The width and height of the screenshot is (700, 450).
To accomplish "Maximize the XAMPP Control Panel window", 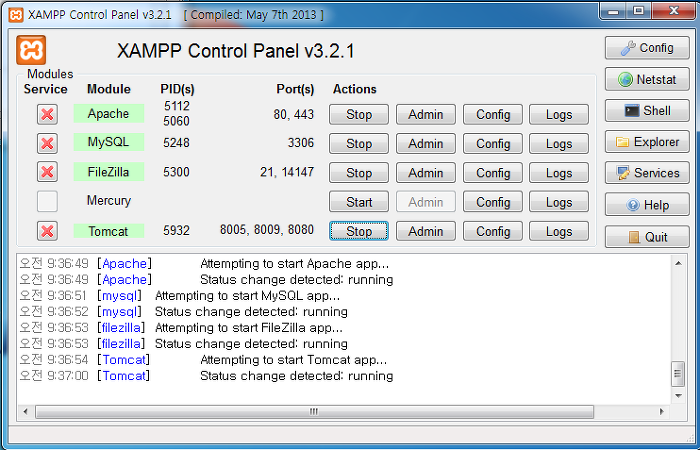I will pyautogui.click(x=639, y=11).
